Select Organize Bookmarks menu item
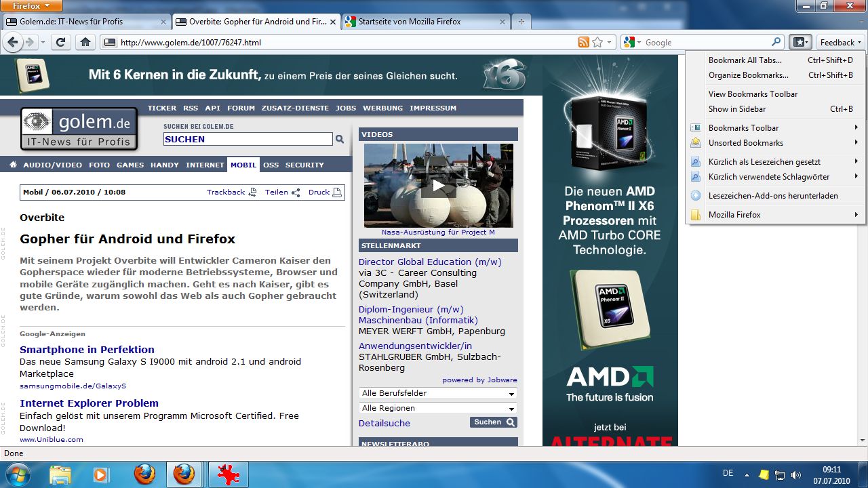868x488 pixels. (x=748, y=75)
